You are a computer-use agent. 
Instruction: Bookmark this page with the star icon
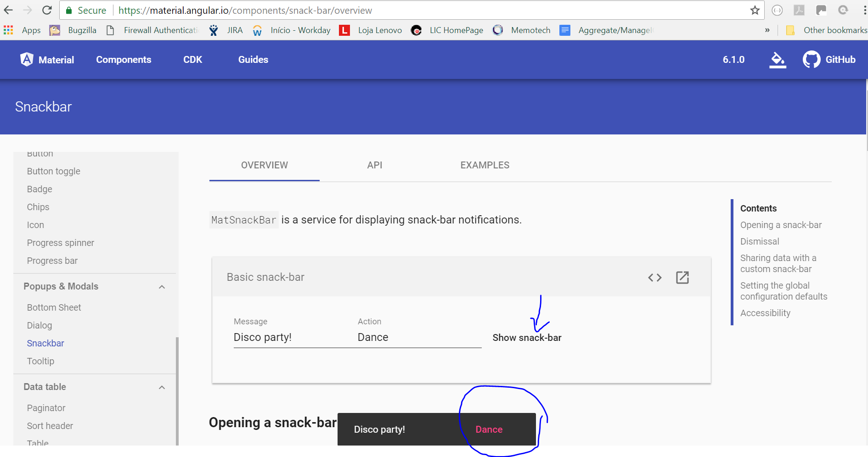(755, 10)
